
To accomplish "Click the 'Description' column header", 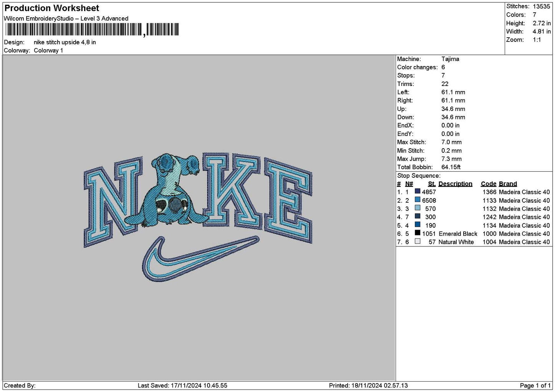I will click(x=455, y=184).
